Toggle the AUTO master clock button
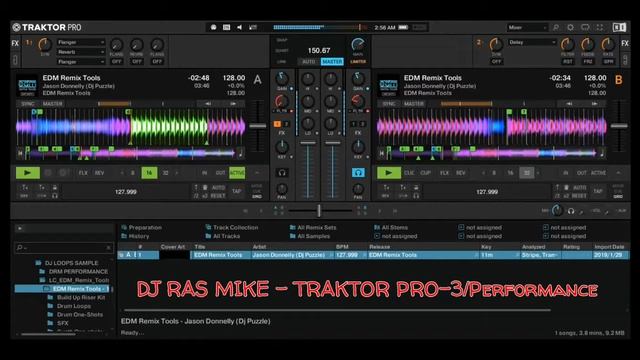 309,62
